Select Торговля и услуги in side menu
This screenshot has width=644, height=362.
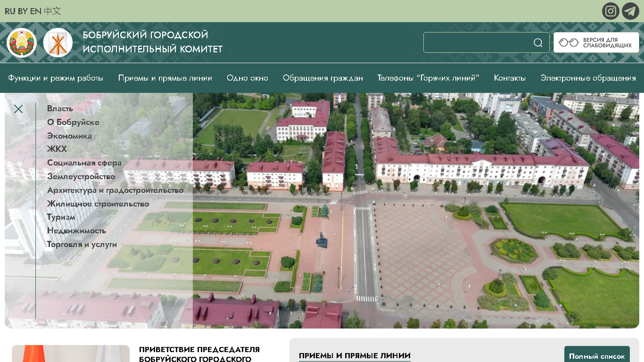tap(82, 245)
